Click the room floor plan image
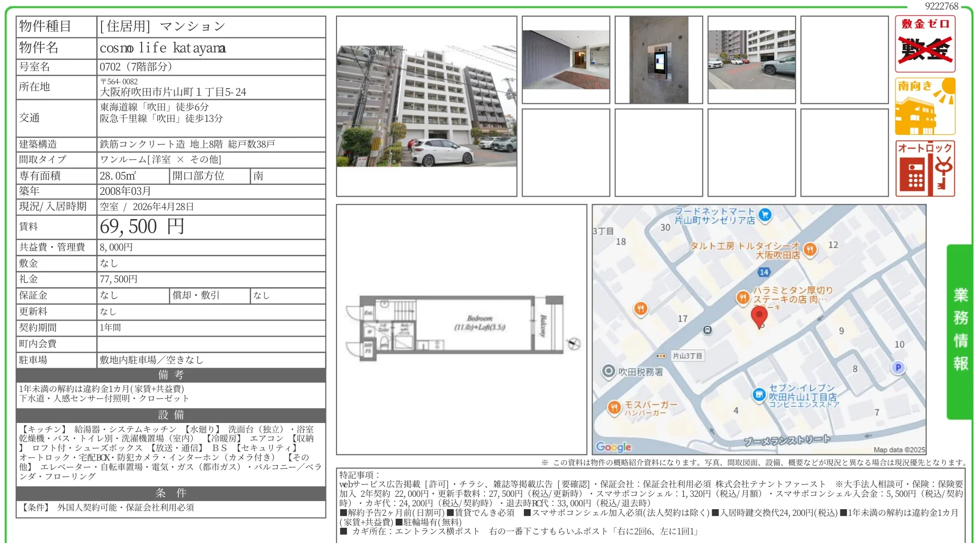Image resolution: width=980 pixels, height=543 pixels. [x=461, y=329]
